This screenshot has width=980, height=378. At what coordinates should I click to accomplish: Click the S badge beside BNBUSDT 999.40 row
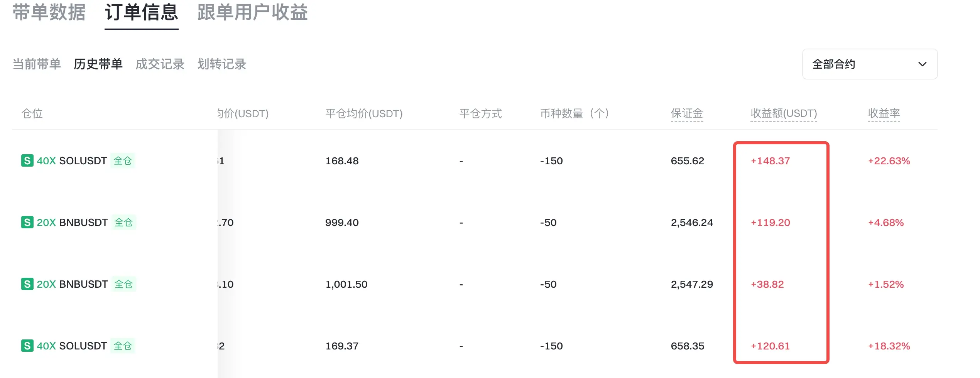click(x=27, y=222)
